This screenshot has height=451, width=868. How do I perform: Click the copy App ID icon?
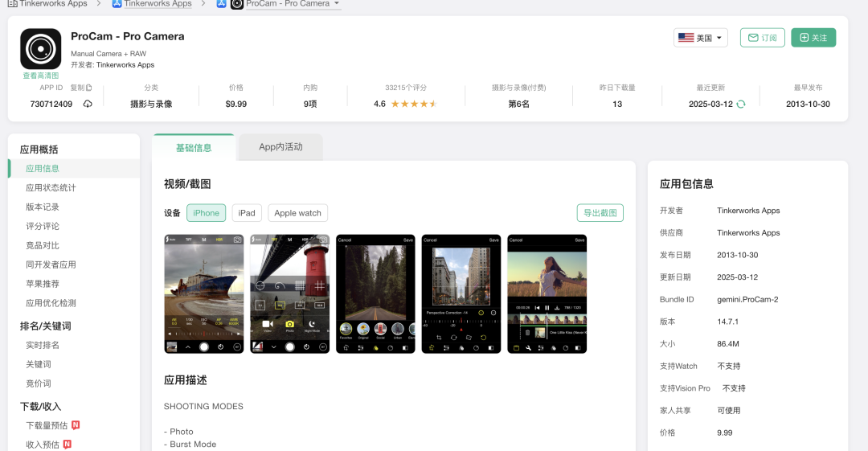(x=89, y=88)
